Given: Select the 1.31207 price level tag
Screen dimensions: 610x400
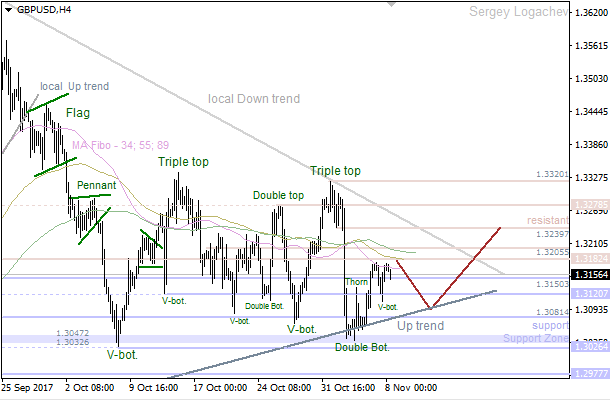Looking at the screenshot, I should click(589, 294).
